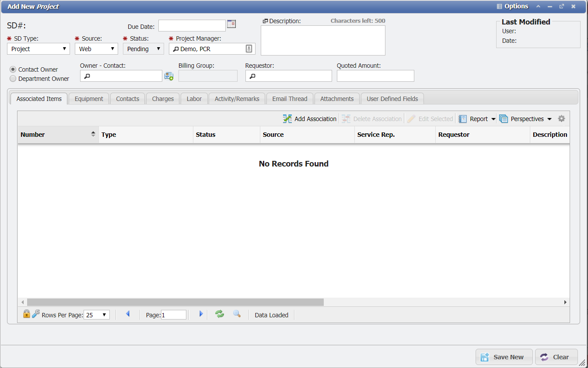Open the grid search magnifier in footer

237,314
